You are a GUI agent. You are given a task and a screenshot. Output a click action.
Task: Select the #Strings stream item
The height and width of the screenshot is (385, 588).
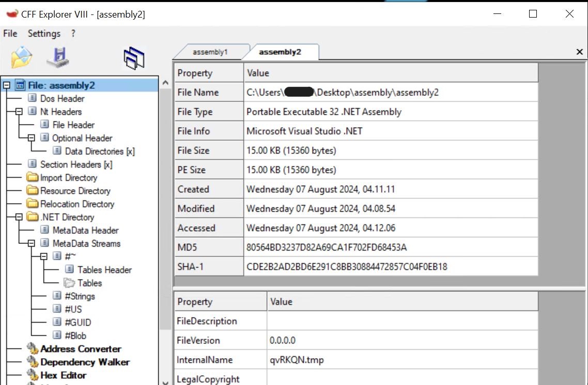pos(80,296)
